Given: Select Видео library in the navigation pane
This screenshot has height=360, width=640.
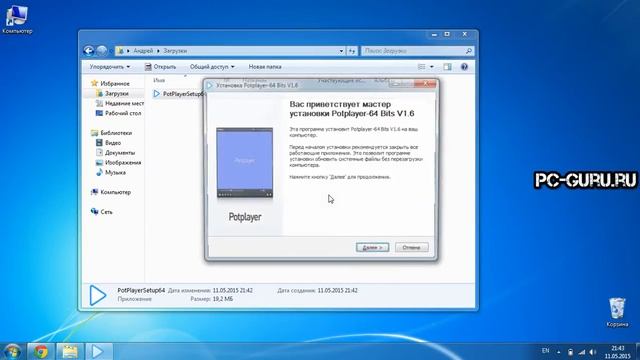Looking at the screenshot, I should (108, 142).
